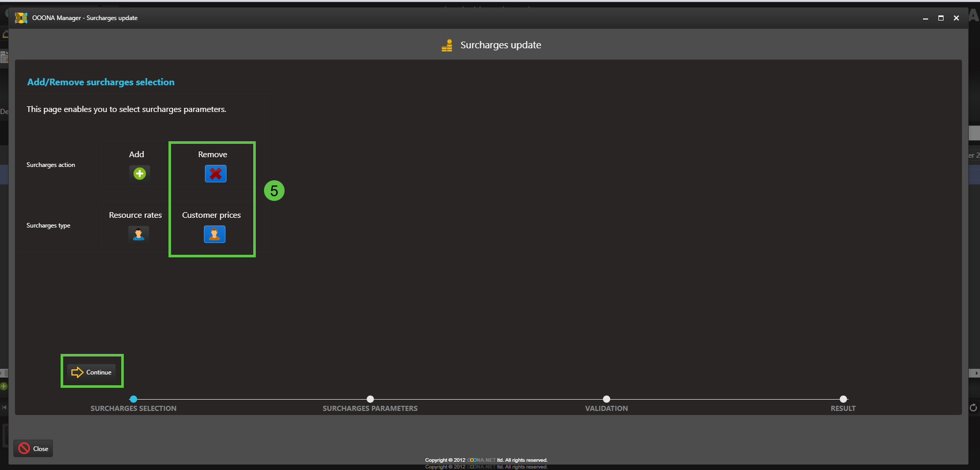Jump to the SURCHARGES PARAMETERS step label
980x470 pixels.
coord(370,408)
